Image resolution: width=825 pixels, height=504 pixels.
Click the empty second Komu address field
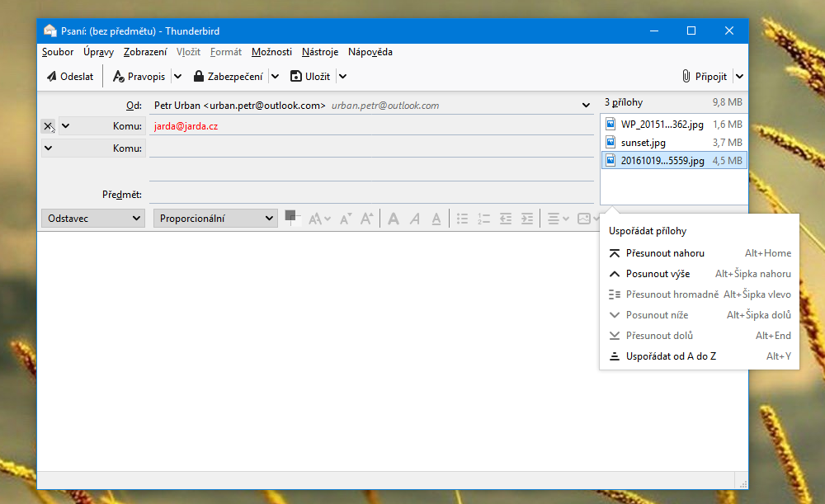[x=371, y=148]
